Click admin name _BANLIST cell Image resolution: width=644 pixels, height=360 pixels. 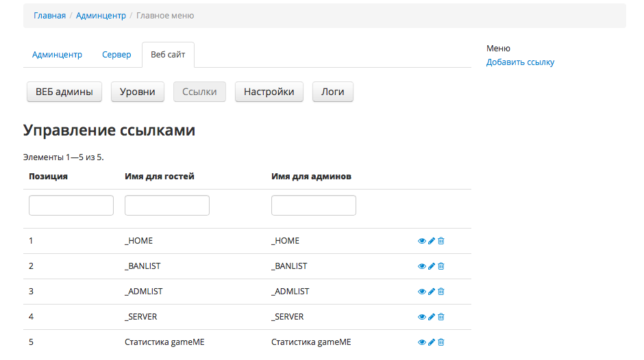click(289, 266)
